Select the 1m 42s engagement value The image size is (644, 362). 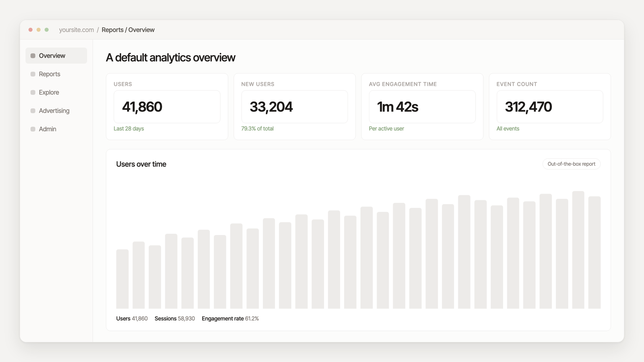point(422,107)
